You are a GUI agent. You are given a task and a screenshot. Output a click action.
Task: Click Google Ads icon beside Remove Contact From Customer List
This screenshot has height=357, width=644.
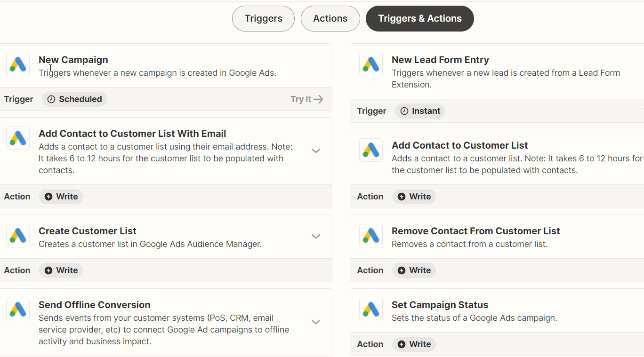coord(371,236)
